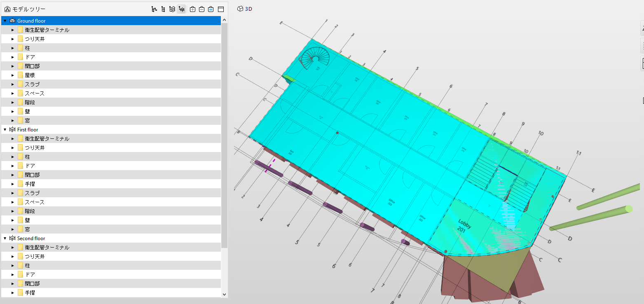
Task: Select 壁 under Ground floor
Action: pyautogui.click(x=111, y=111)
